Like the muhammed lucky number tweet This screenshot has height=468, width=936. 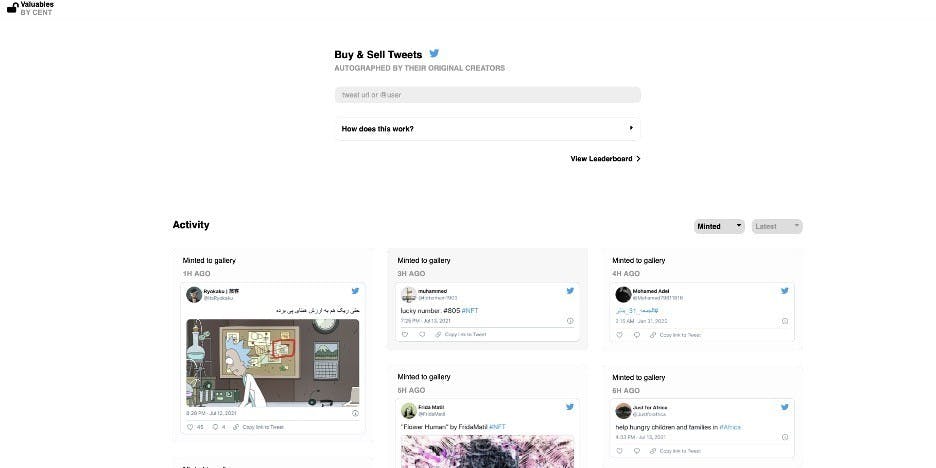pyautogui.click(x=405, y=334)
